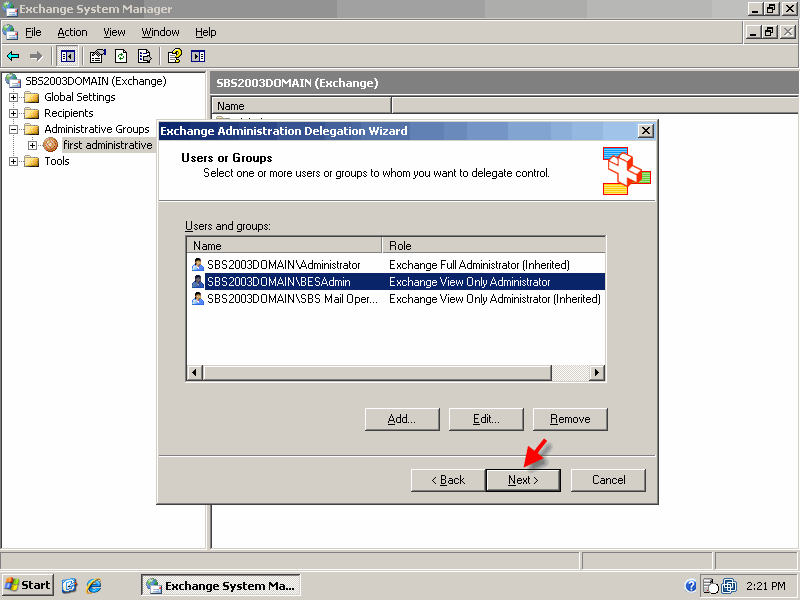The width and height of the screenshot is (800, 600).
Task: Click the left arrow of the list scrollbar
Action: click(x=194, y=372)
